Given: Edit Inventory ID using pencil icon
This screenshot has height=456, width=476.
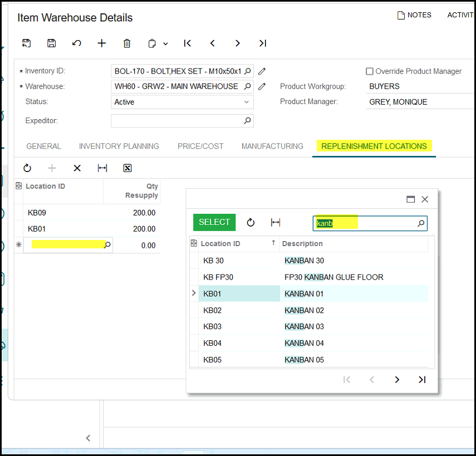Looking at the screenshot, I should (262, 71).
